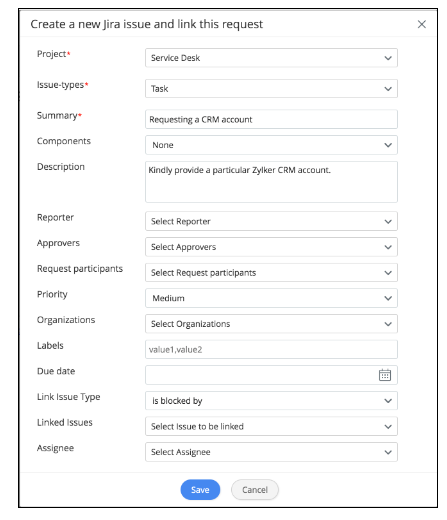Expand the Issue-types dropdown set to Task
This screenshot has height=520, width=447.
271,89
